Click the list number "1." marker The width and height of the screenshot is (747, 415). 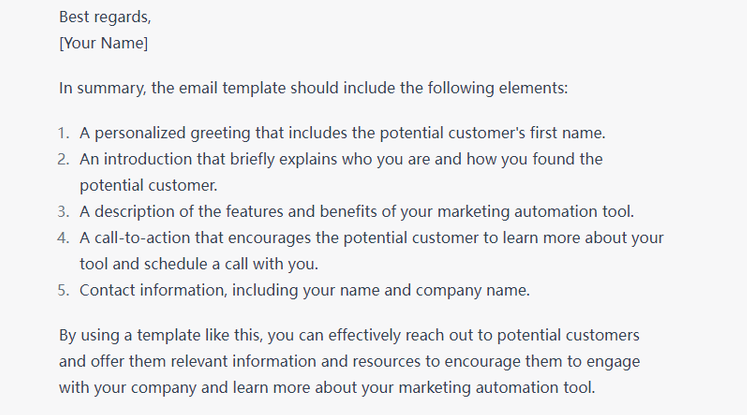click(64, 133)
